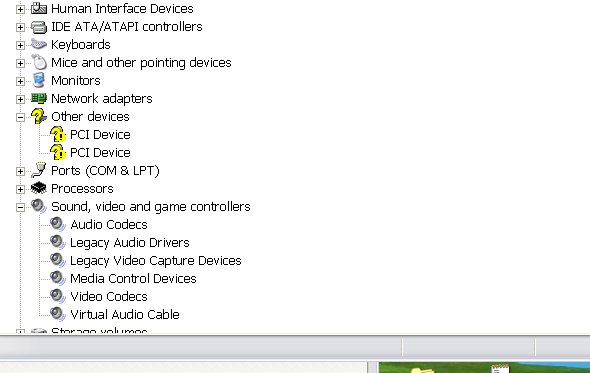This screenshot has width=590, height=373.
Task: Expand the Network adapters node
Action: point(20,99)
